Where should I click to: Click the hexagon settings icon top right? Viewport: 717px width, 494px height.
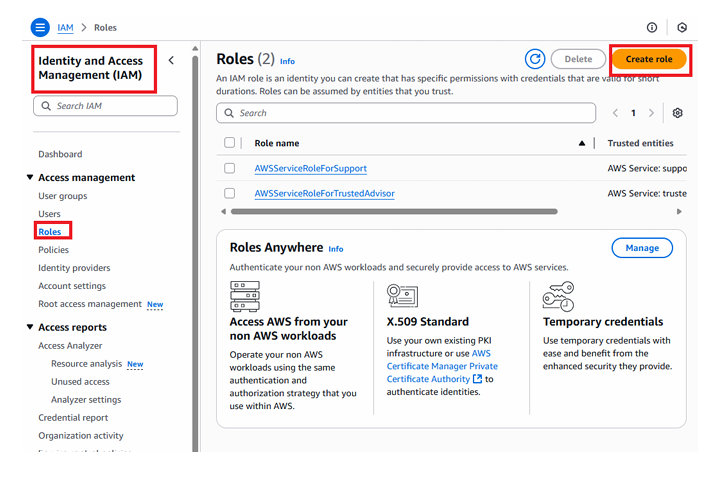tap(682, 28)
